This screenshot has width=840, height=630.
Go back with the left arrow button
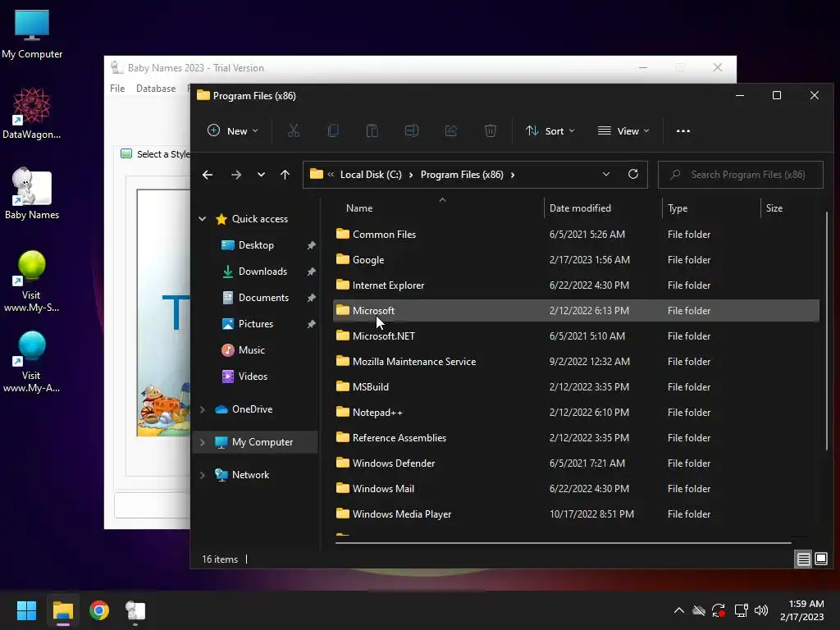(x=208, y=175)
